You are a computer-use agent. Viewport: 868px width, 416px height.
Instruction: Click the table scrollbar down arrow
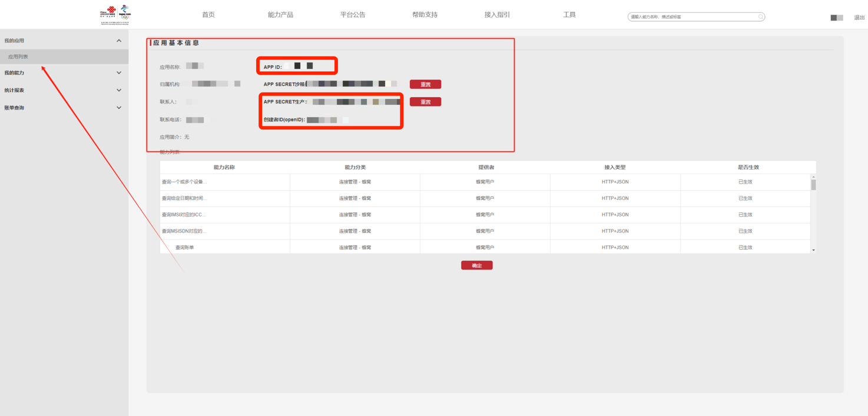tap(813, 251)
